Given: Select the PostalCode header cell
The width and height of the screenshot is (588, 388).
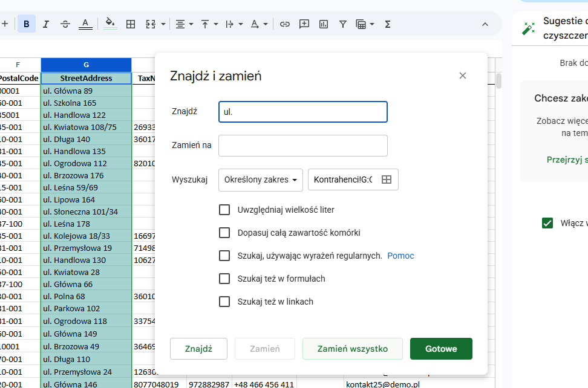Looking at the screenshot, I should [20, 79].
